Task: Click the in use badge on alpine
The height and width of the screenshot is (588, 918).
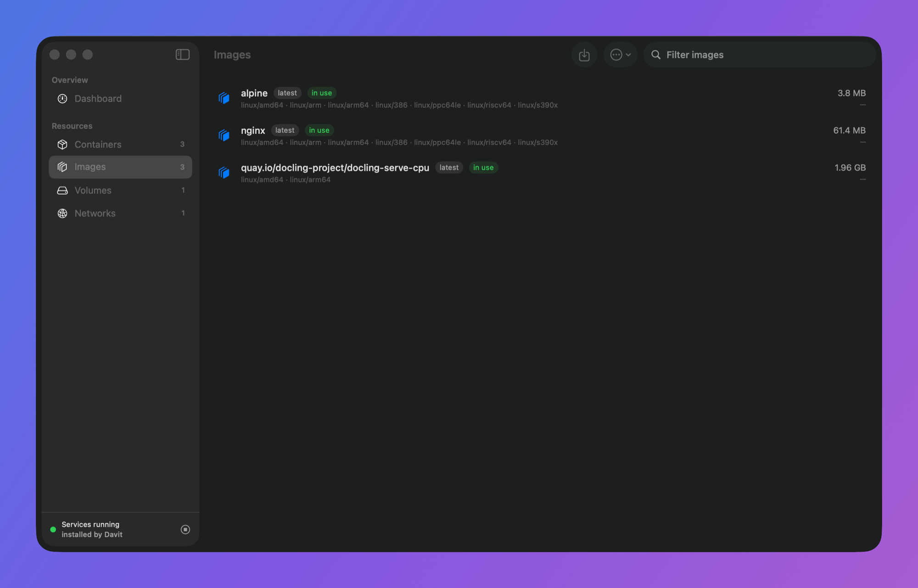Action: click(x=322, y=93)
